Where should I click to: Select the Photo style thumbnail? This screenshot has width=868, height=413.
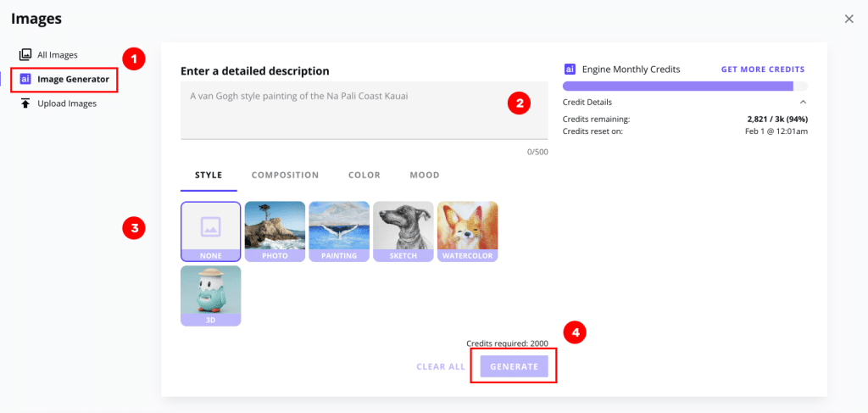[275, 232]
